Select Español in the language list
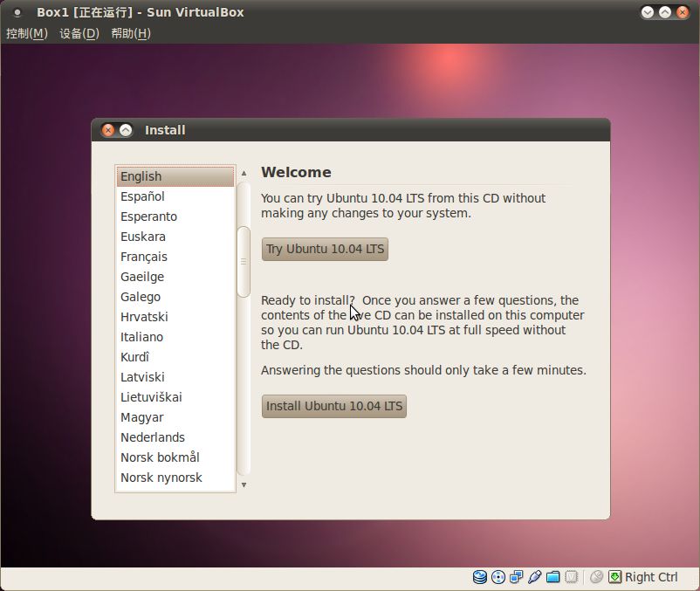This screenshot has width=700, height=591. pos(175,196)
